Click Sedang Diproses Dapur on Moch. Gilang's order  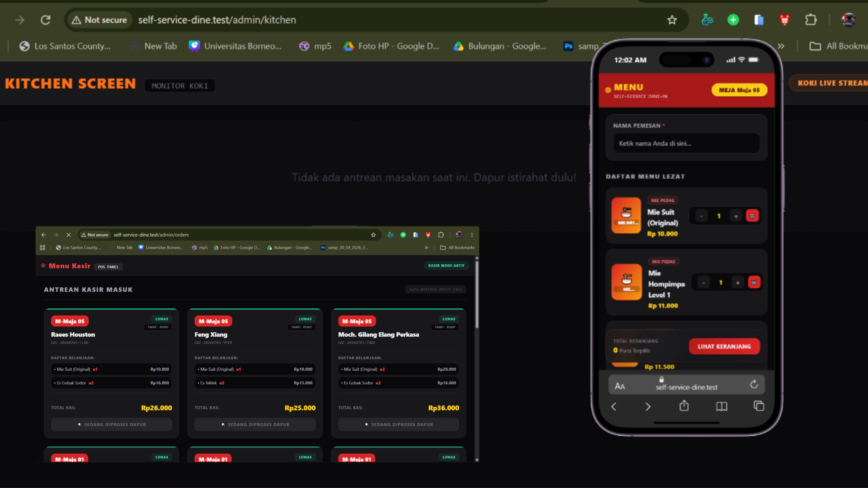click(399, 424)
